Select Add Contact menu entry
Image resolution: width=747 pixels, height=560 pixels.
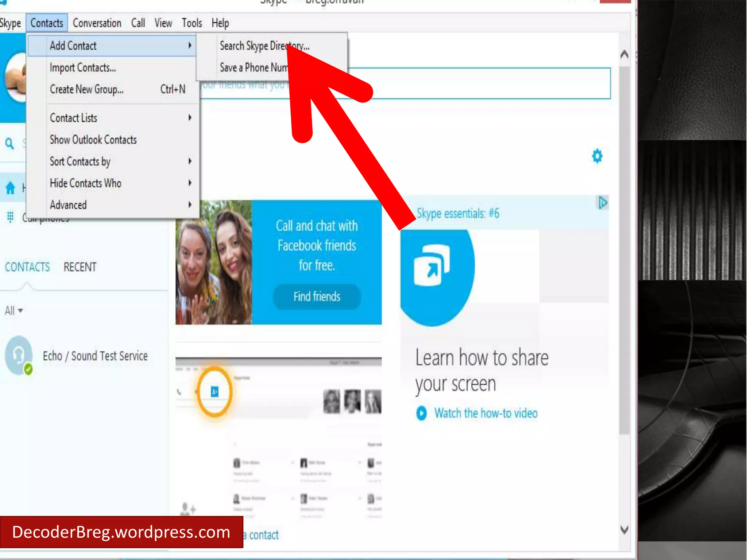(x=112, y=46)
